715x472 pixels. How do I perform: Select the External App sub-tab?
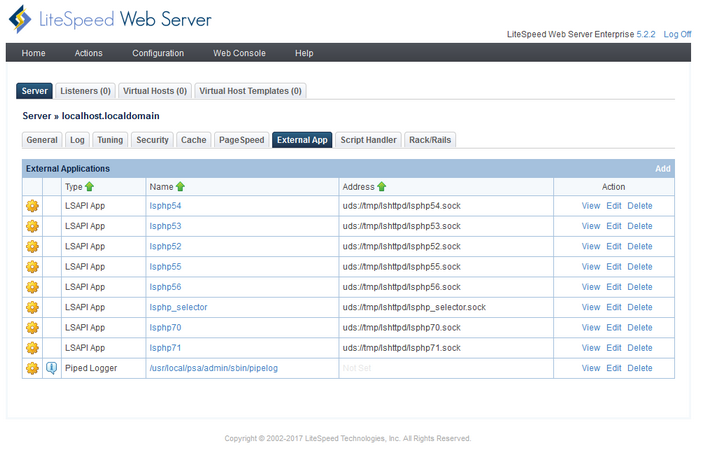(x=302, y=140)
